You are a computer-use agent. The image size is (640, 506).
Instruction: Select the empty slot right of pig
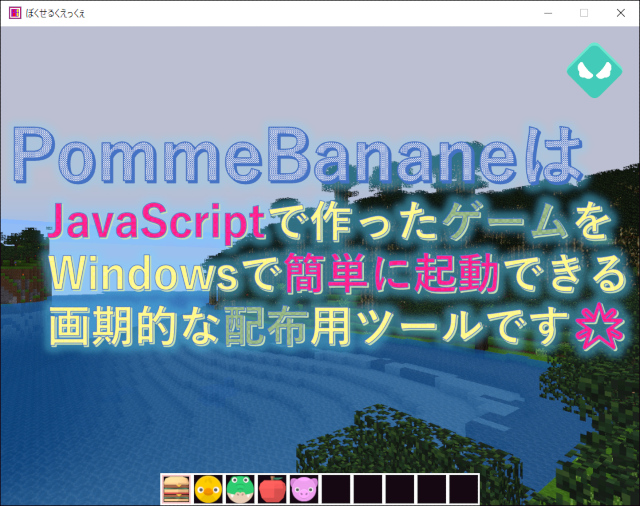(336, 489)
